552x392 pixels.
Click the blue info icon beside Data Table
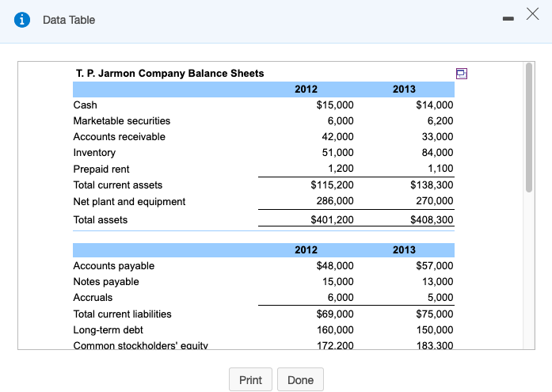tap(22, 20)
